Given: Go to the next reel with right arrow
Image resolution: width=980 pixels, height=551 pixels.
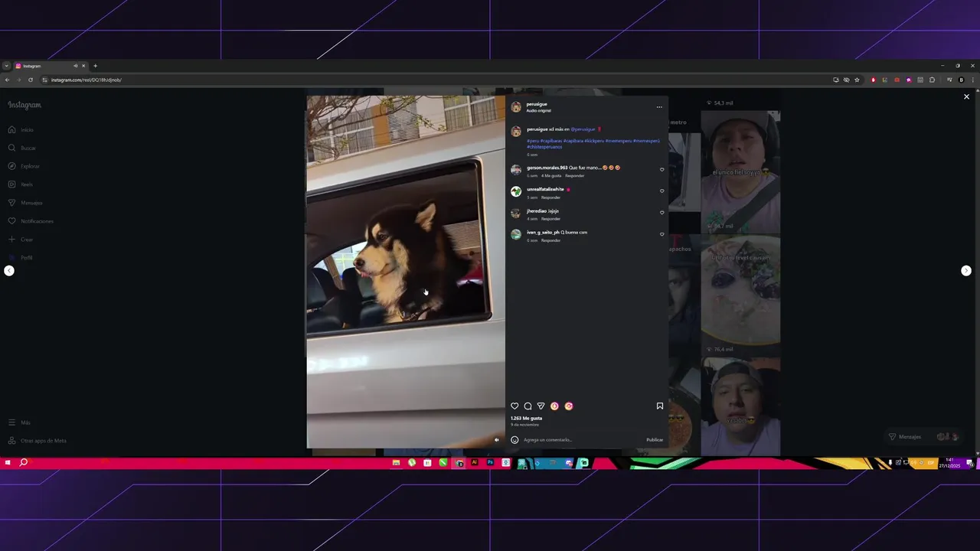Looking at the screenshot, I should click(x=966, y=271).
